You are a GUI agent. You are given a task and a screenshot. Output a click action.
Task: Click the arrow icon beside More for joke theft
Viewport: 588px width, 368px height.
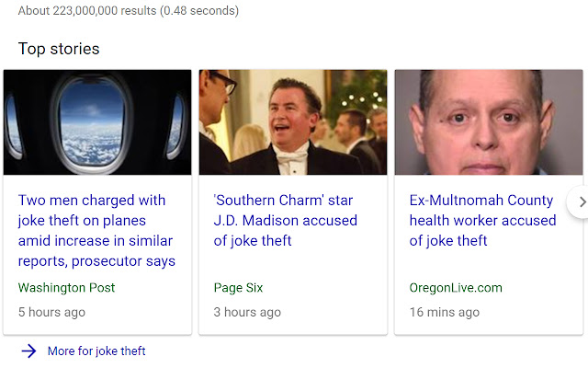coord(28,351)
